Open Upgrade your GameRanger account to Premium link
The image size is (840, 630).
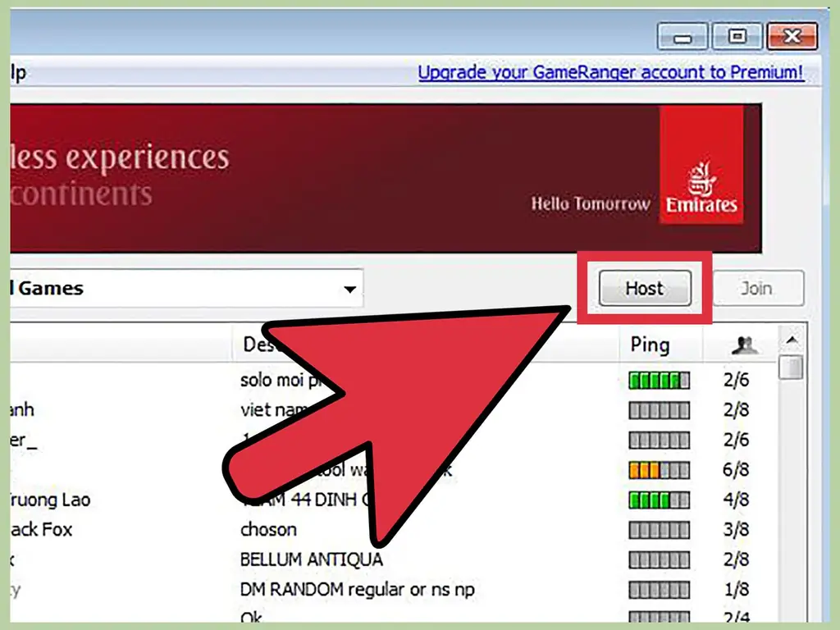point(610,72)
